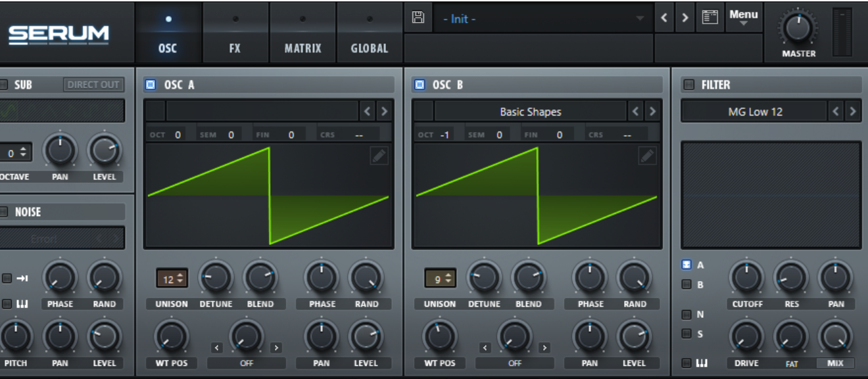
Task: Select previous filter type before MG Low 12
Action: [836, 112]
